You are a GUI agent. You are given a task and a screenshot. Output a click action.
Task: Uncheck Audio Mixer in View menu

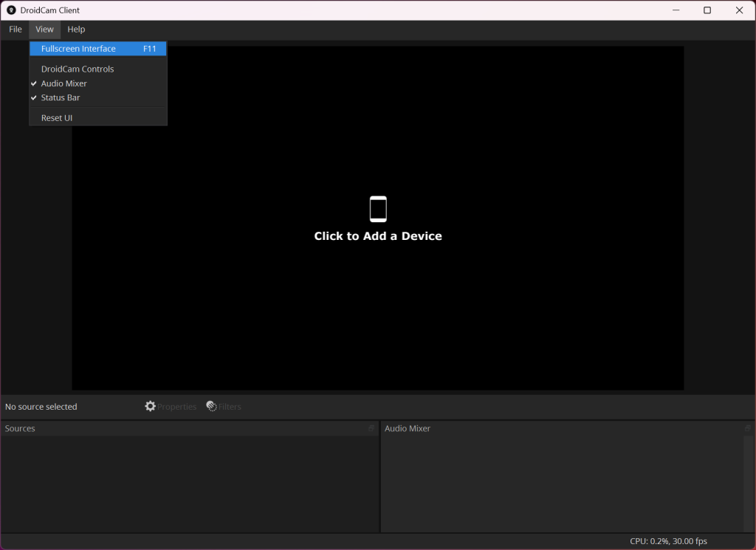(98, 83)
